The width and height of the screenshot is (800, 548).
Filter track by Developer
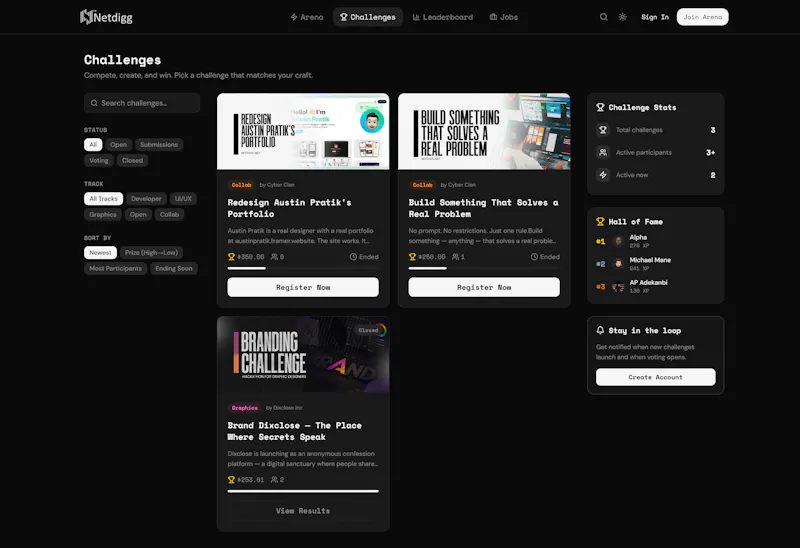[146, 199]
